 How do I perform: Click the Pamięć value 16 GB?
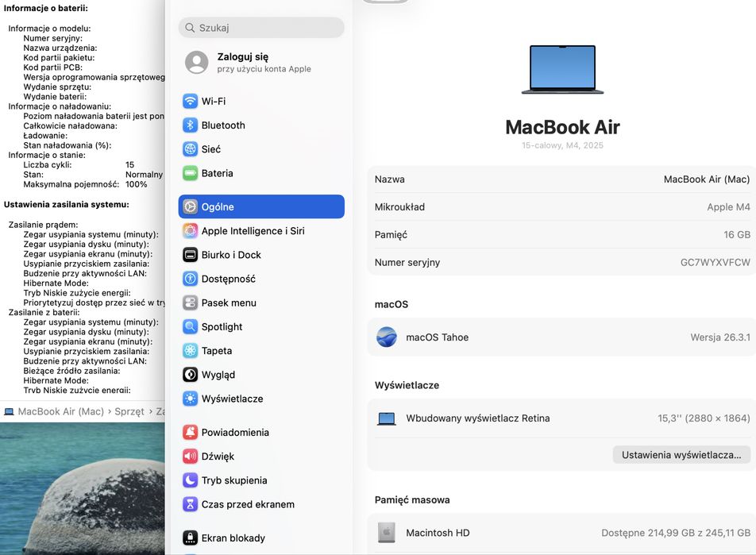737,235
